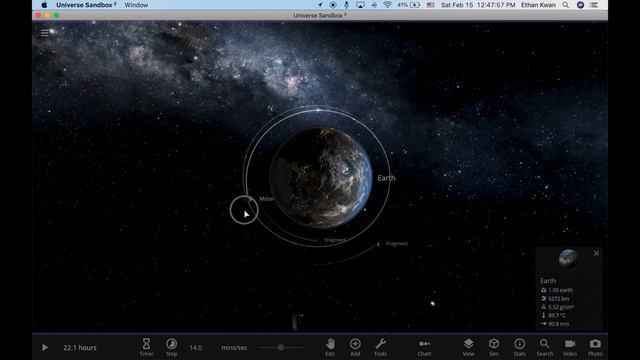Click the 90.8 m/s speed value
Image resolution: width=640 pixels, height=360 pixels.
558,324
